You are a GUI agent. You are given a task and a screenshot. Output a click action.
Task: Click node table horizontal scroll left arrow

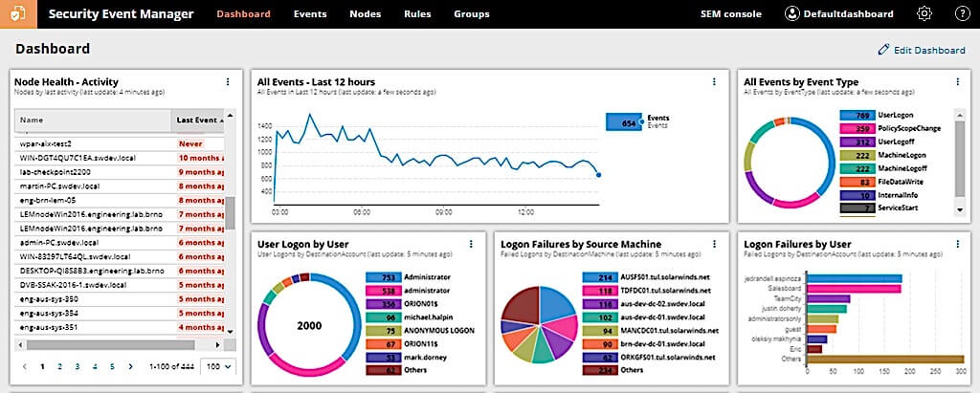coord(21,344)
